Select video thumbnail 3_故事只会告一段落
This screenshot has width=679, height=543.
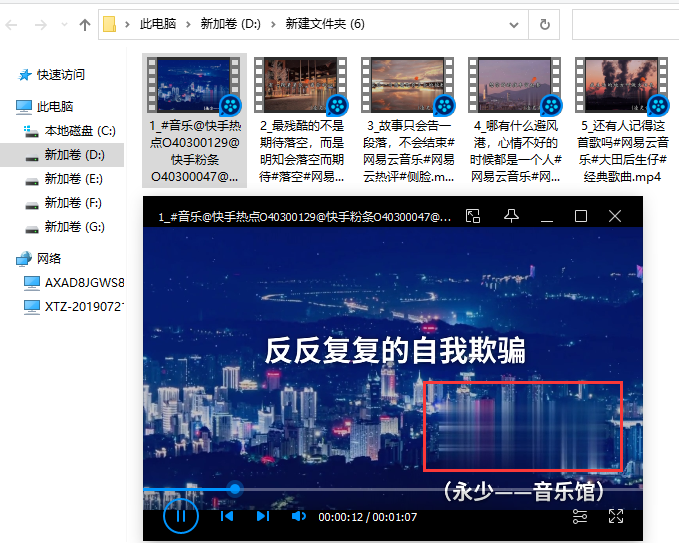407,86
